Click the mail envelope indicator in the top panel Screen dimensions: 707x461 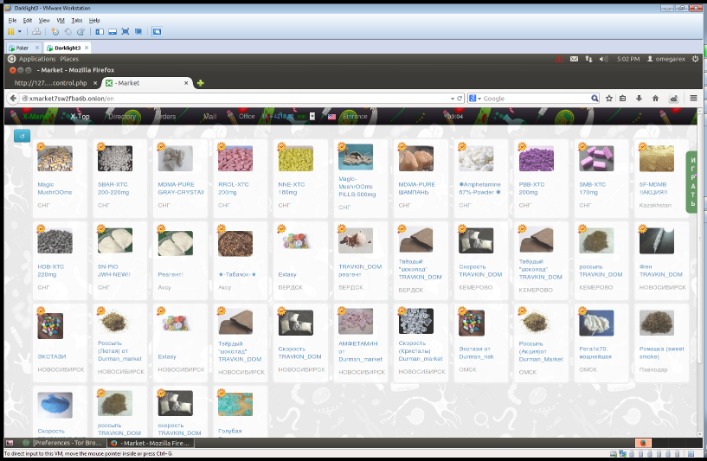pos(574,59)
